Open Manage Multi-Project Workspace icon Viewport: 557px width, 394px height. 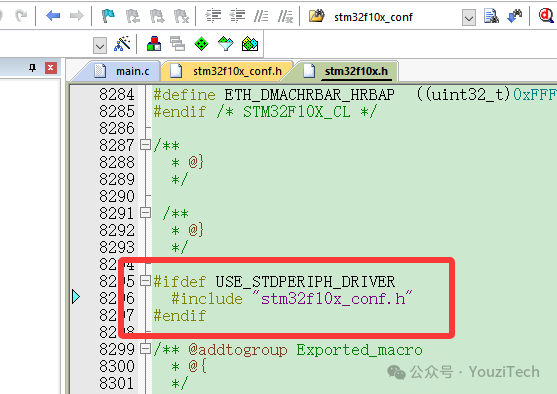click(177, 44)
